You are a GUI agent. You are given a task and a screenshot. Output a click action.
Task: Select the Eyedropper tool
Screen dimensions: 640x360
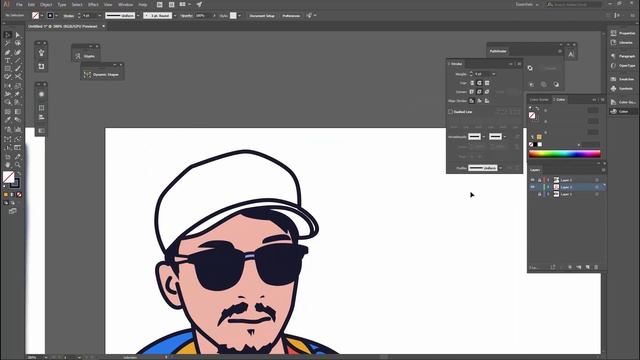click(8, 120)
